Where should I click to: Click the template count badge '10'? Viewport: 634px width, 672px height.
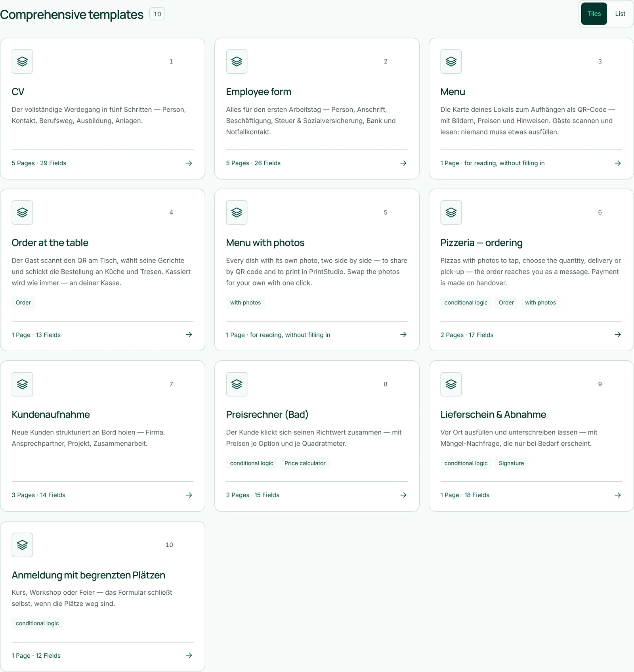[x=157, y=14]
